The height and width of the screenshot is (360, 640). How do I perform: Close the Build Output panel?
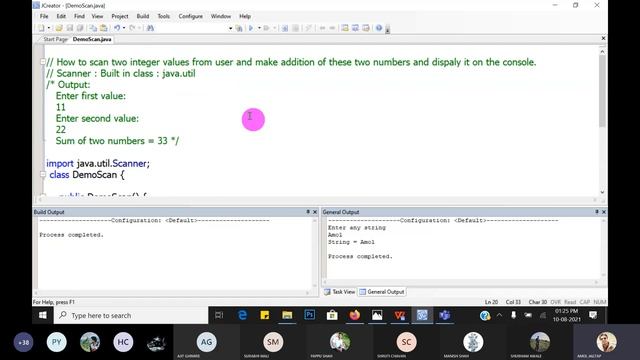pyautogui.click(x=315, y=212)
